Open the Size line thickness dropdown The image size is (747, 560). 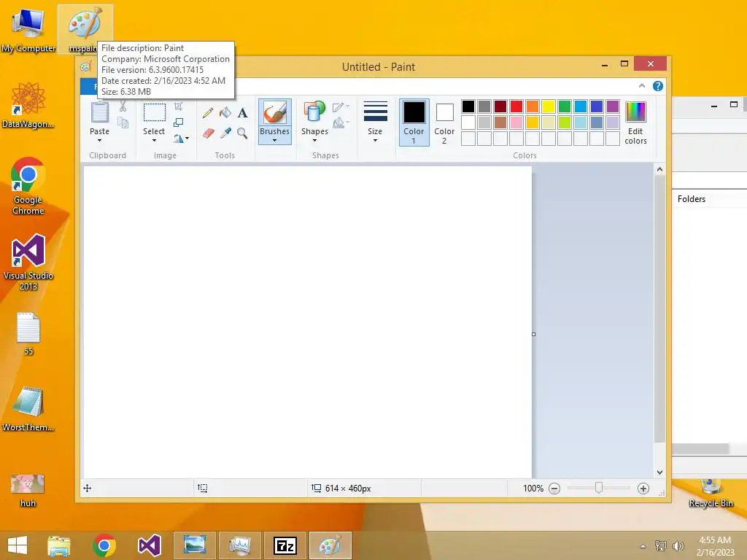[376, 122]
